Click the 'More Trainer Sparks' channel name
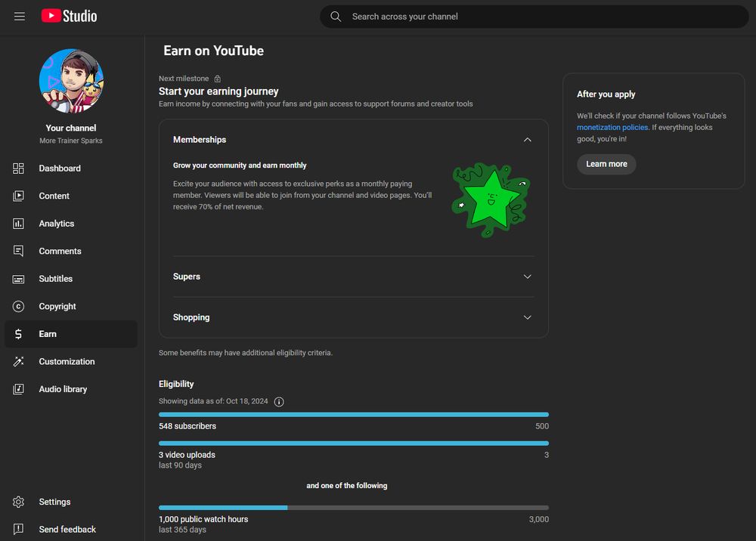Image resolution: width=756 pixels, height=541 pixels. coord(71,141)
